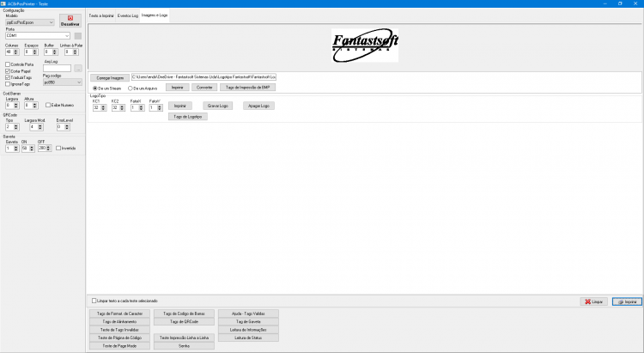Open the Modelo dropdown

[x=29, y=22]
